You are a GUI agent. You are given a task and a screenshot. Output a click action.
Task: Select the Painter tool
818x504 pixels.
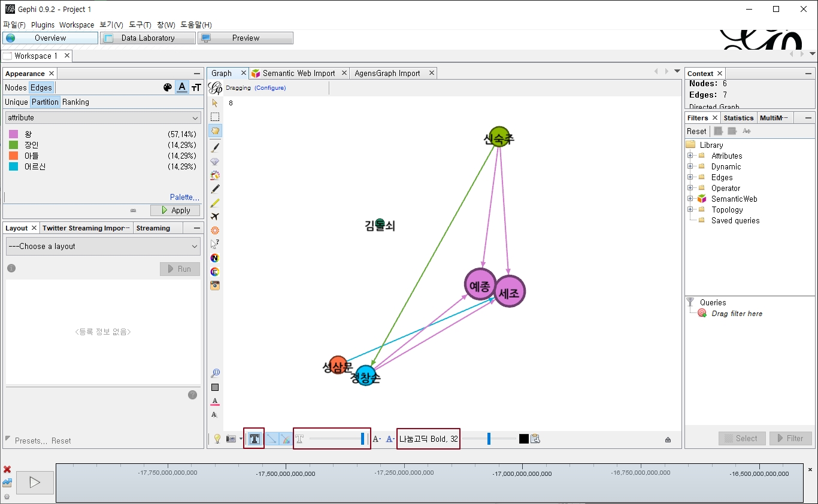pyautogui.click(x=215, y=147)
